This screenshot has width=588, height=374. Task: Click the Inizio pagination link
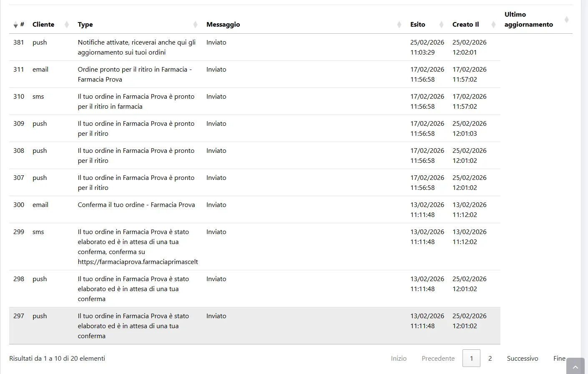tap(399, 358)
